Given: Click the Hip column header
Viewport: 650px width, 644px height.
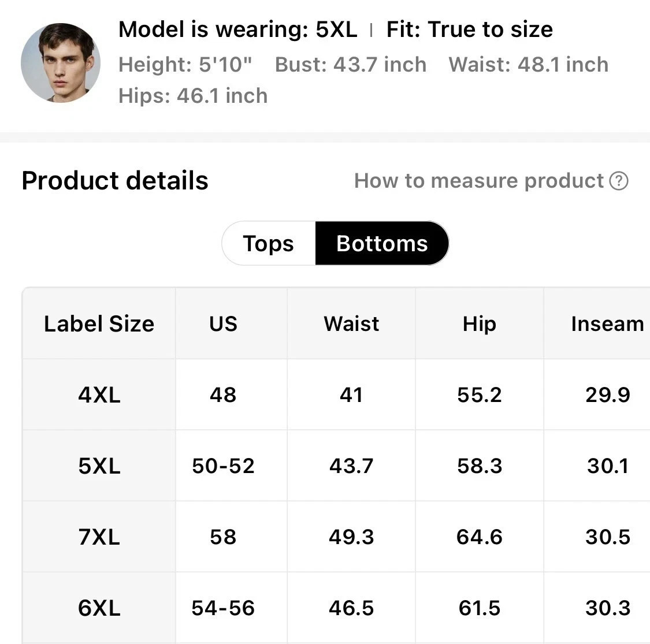Looking at the screenshot, I should 479,323.
